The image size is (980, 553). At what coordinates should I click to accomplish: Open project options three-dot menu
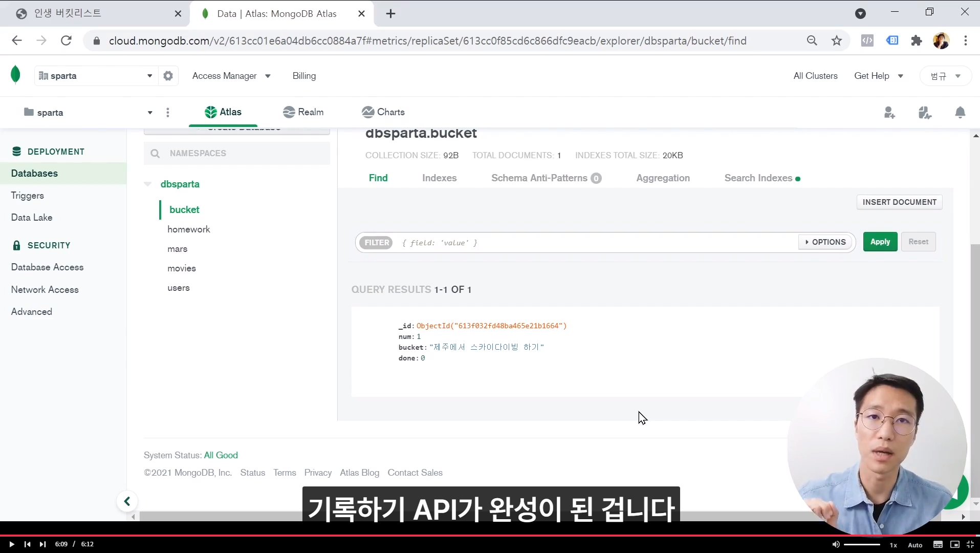tap(168, 112)
